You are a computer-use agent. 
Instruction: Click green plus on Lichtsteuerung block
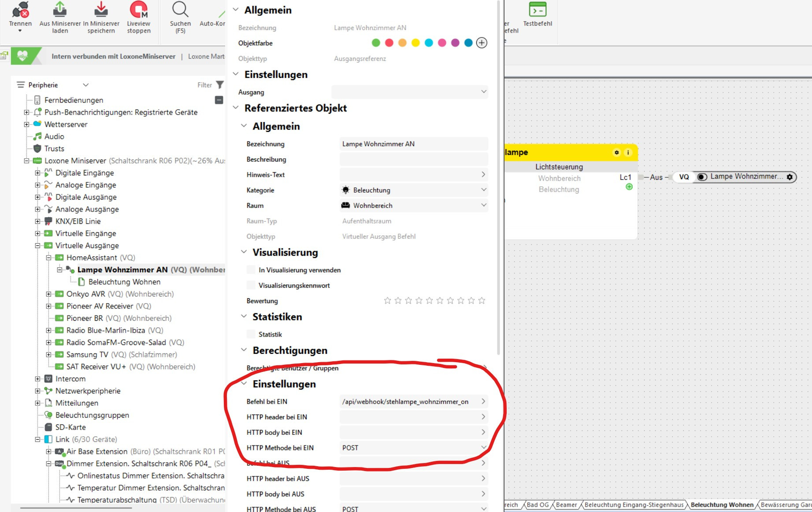pos(629,187)
